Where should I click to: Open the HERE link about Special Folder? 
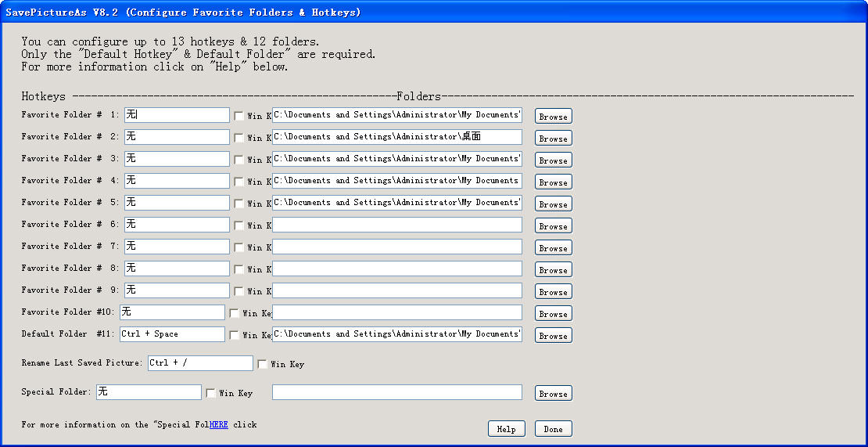[219, 424]
